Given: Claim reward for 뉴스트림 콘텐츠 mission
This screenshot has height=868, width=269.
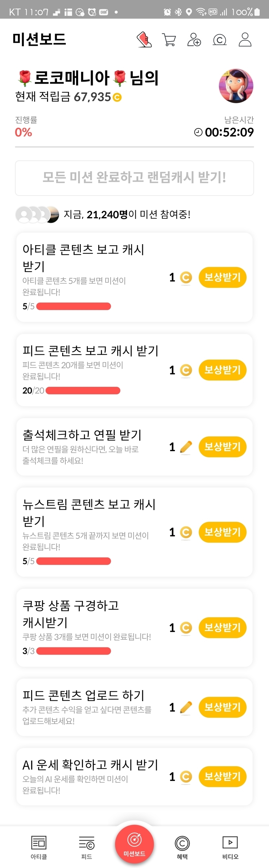Looking at the screenshot, I should pos(222,532).
